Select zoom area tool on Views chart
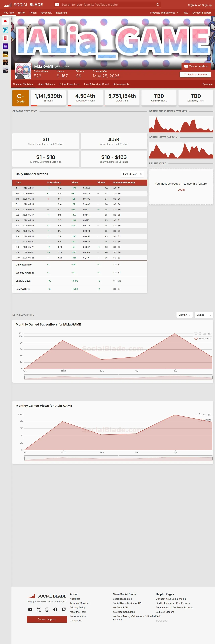The width and height of the screenshot is (215, 644). pyautogui.click(x=196, y=415)
